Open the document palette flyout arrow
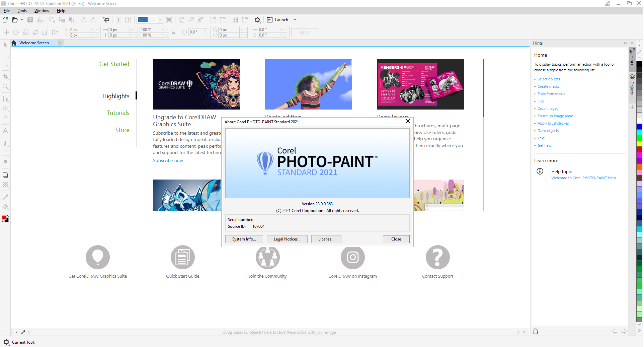The height and width of the screenshot is (347, 644). 16,332
